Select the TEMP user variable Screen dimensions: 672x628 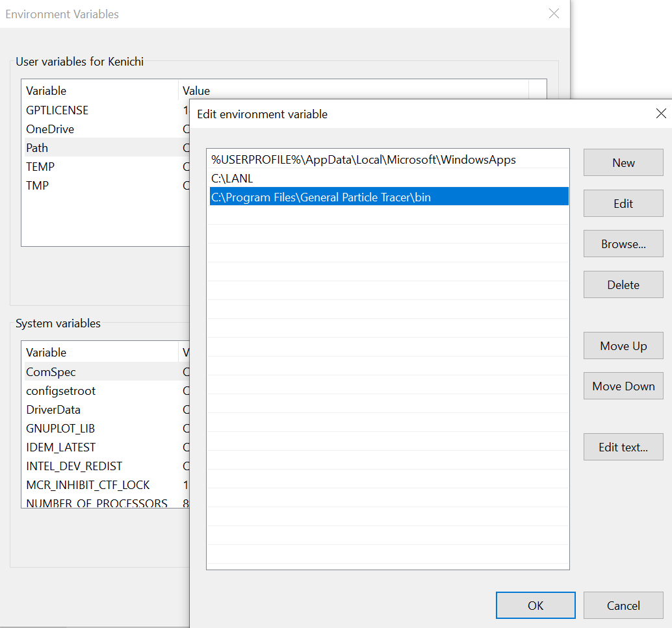40,167
